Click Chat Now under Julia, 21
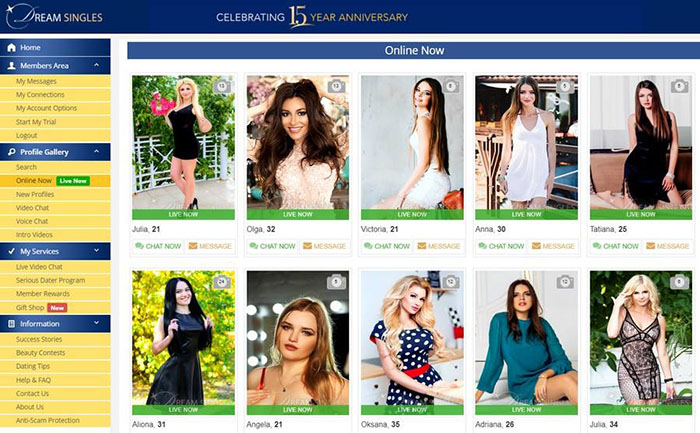The height and width of the screenshot is (433, 700). coord(158,246)
